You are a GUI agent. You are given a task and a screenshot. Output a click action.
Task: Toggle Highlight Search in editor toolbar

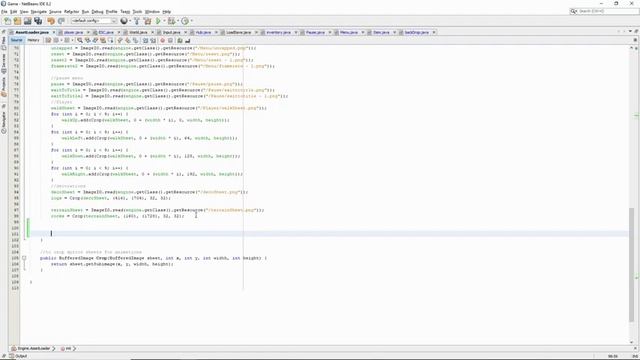coord(103,40)
